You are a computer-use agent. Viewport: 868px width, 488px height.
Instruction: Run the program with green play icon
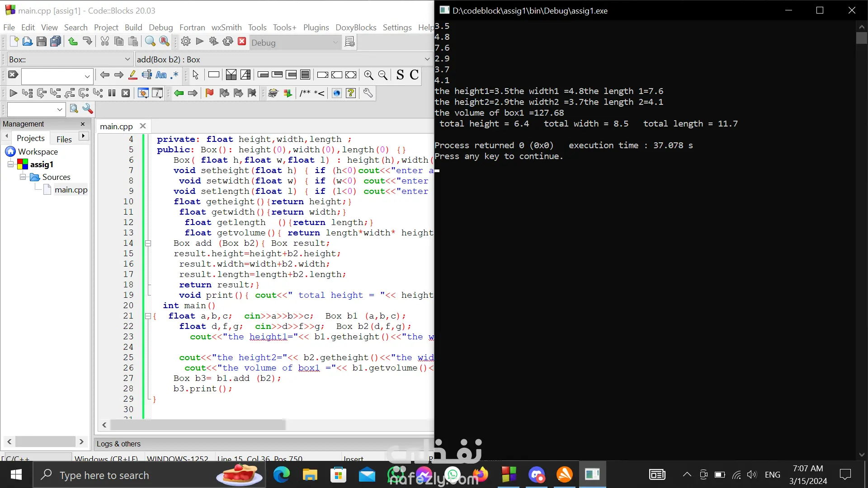[x=199, y=42]
